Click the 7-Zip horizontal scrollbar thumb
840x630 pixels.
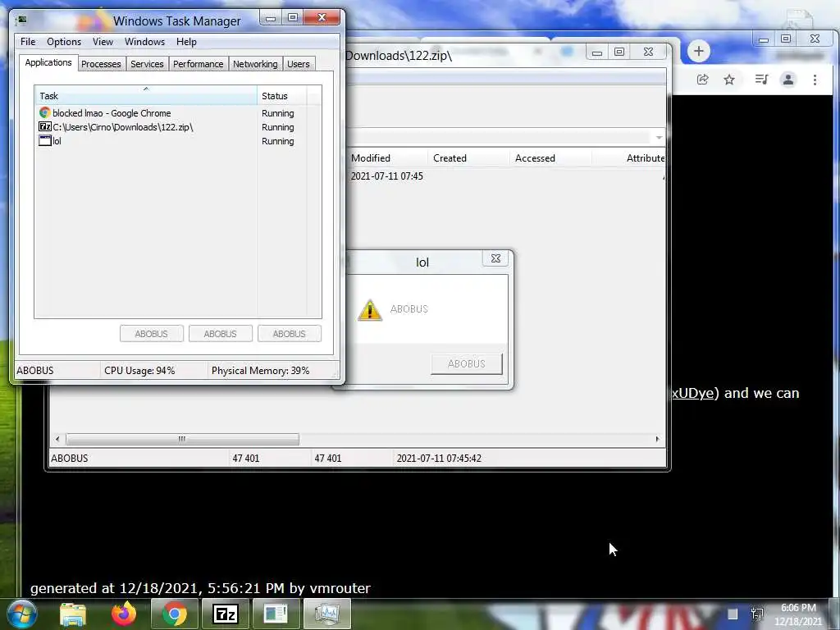[x=182, y=440]
